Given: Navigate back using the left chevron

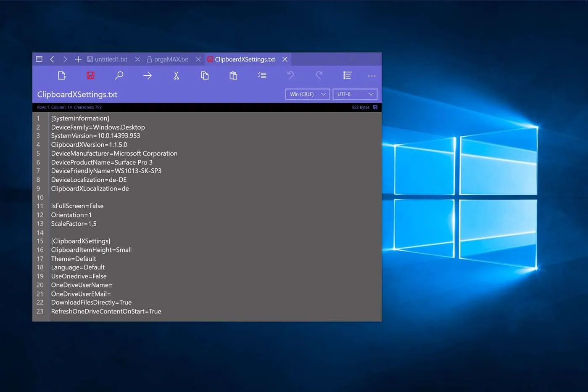Looking at the screenshot, I should click(52, 59).
